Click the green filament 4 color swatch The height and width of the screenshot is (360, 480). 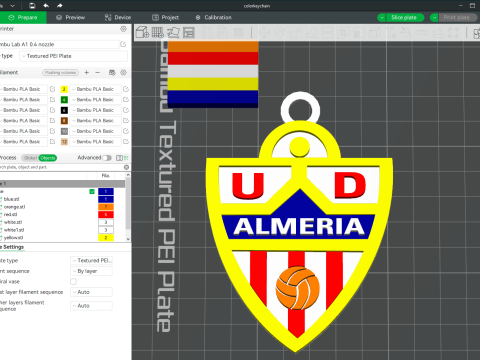pyautogui.click(x=64, y=100)
